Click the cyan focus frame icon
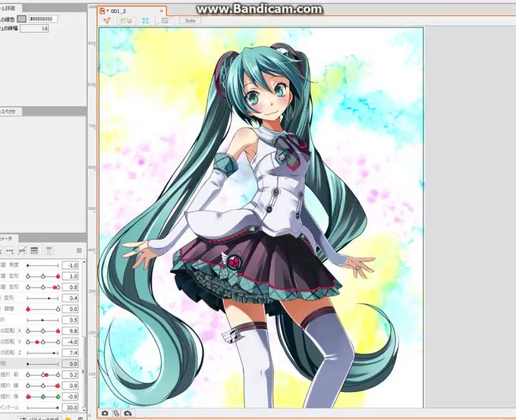The height and width of the screenshot is (420, 516). pyautogui.click(x=146, y=20)
